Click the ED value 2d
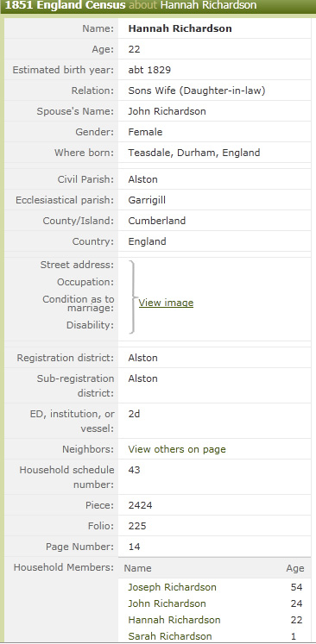Screen dimensions: 316x644 click(x=134, y=414)
